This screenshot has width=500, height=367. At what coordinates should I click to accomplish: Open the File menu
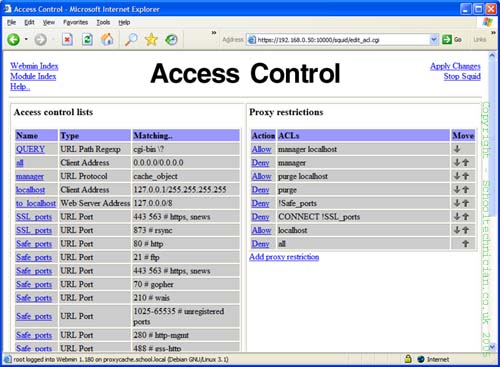coord(11,22)
